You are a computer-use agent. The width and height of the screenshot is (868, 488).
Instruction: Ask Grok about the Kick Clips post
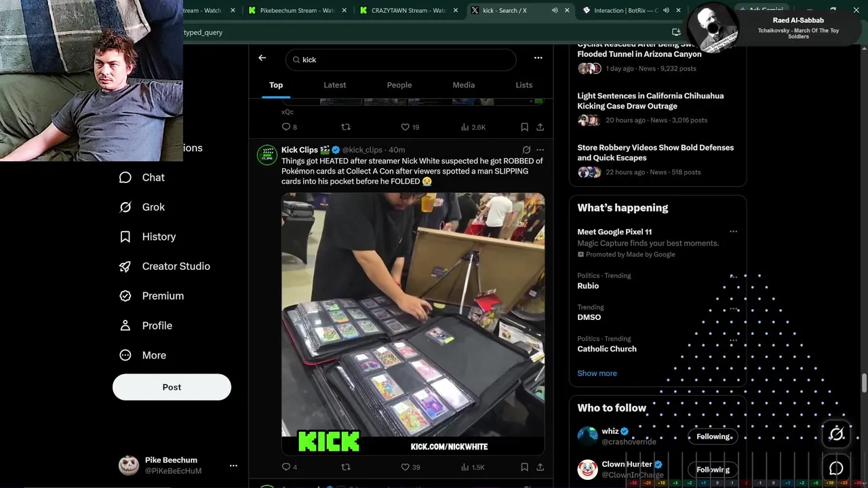(x=526, y=150)
